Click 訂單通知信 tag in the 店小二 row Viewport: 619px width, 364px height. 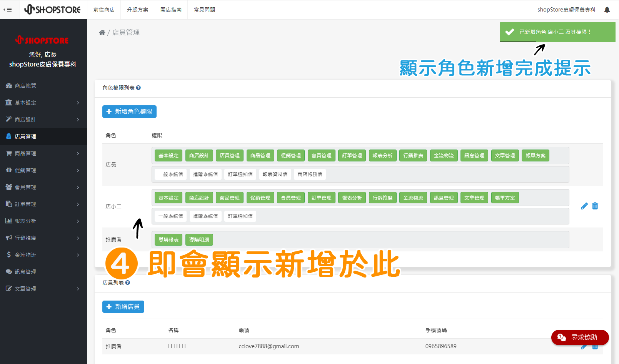pyautogui.click(x=240, y=216)
